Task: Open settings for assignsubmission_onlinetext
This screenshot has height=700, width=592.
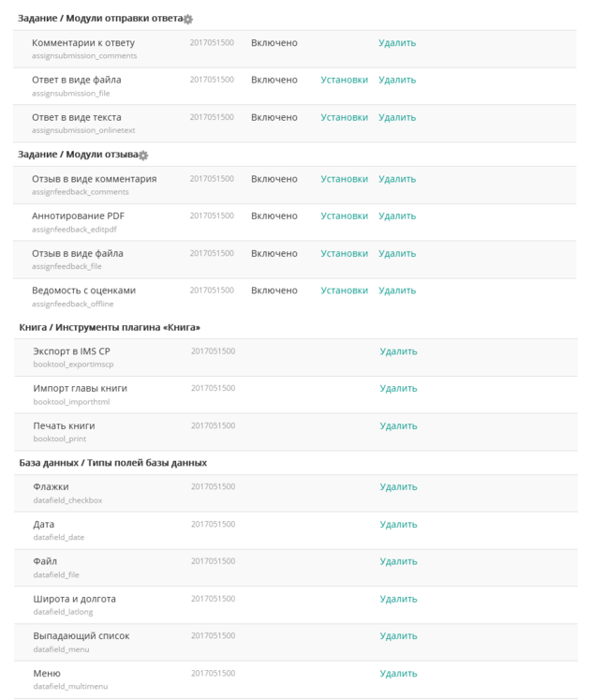Action: coord(344,118)
